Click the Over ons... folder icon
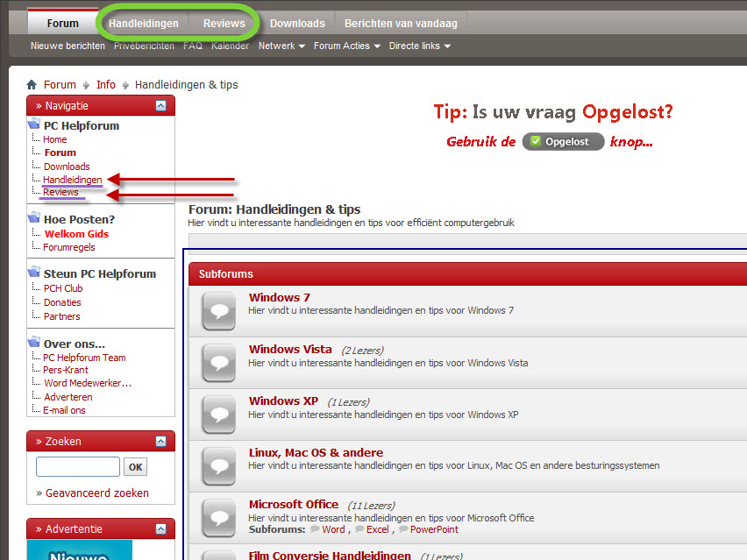 [x=34, y=342]
